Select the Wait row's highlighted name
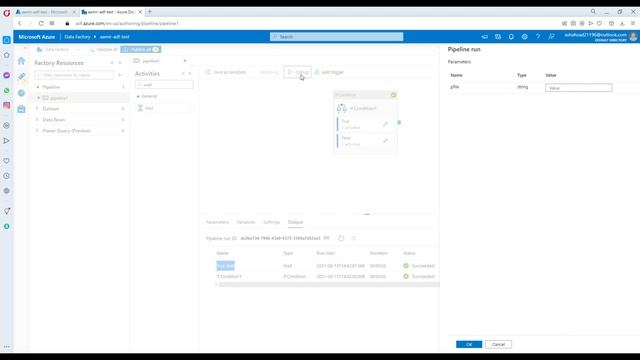 (x=225, y=266)
